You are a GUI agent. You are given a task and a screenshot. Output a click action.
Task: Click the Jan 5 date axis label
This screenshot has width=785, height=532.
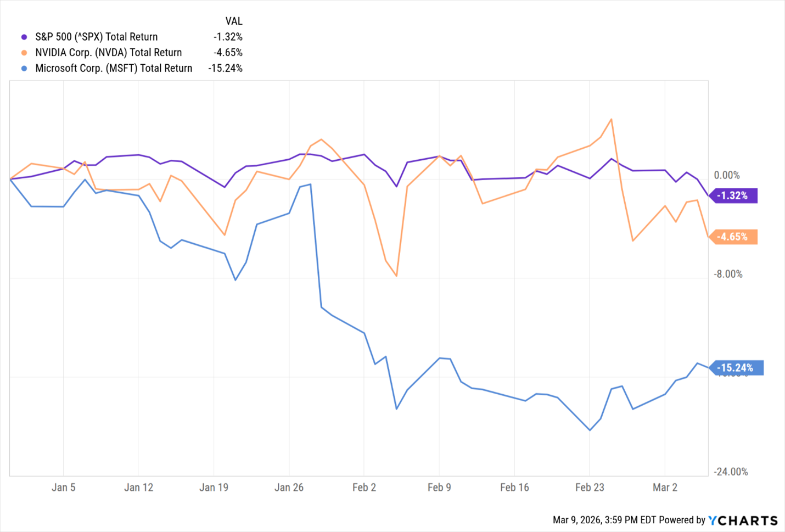[x=63, y=488]
